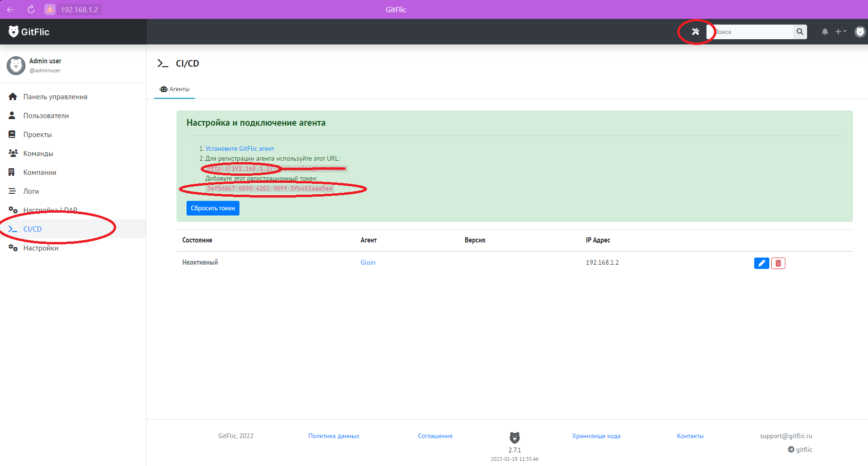Screen dimensions: 868x466
Task: Click Версия column header
Action: point(475,240)
